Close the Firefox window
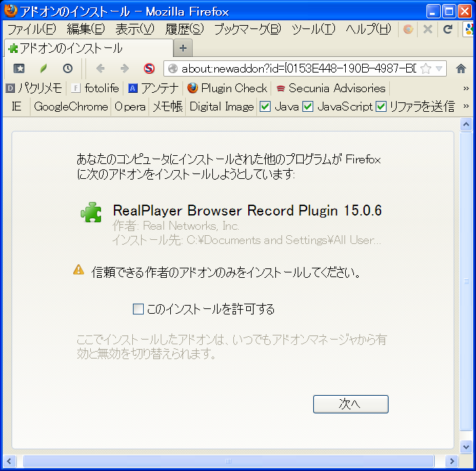476x471 pixels. 464,12
